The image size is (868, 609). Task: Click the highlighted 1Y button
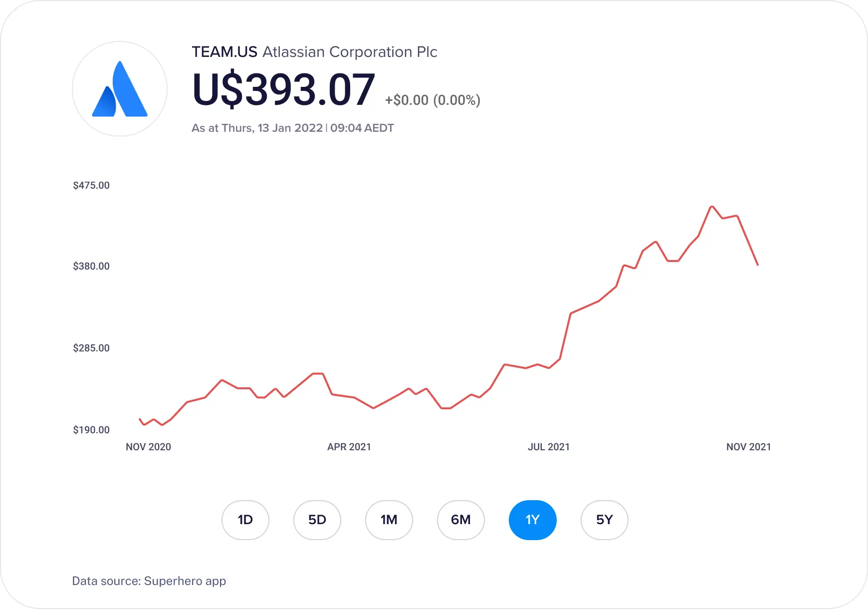532,520
